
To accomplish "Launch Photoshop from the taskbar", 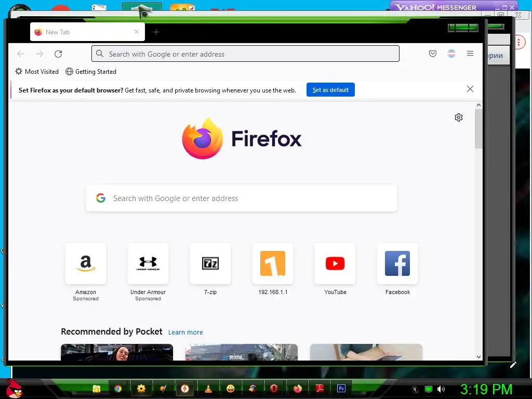I will pos(341,389).
